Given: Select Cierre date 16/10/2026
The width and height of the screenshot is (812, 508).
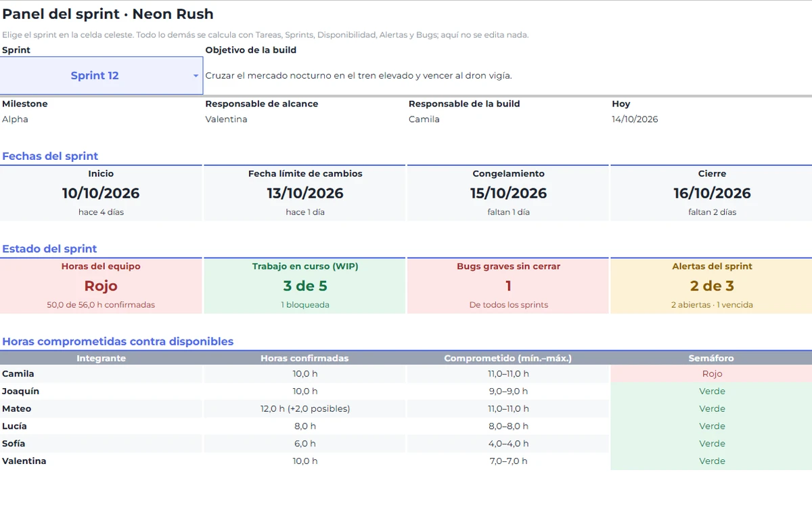Looking at the screenshot, I should [x=712, y=193].
